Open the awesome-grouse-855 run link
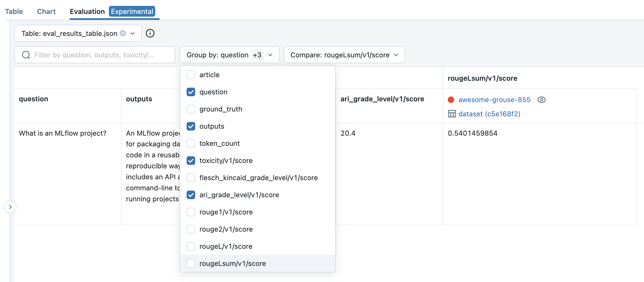This screenshot has height=282, width=644. [494, 99]
